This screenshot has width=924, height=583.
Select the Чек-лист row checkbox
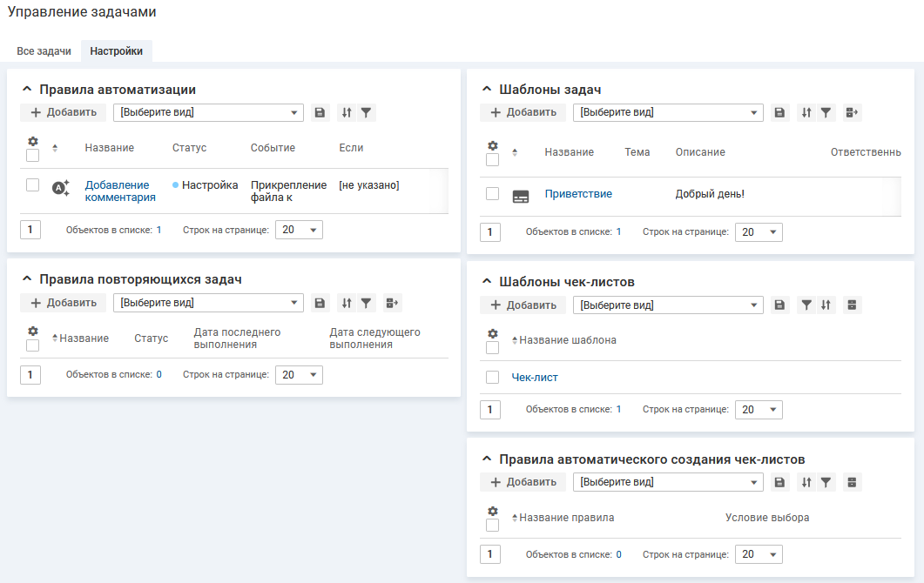pyautogui.click(x=493, y=377)
